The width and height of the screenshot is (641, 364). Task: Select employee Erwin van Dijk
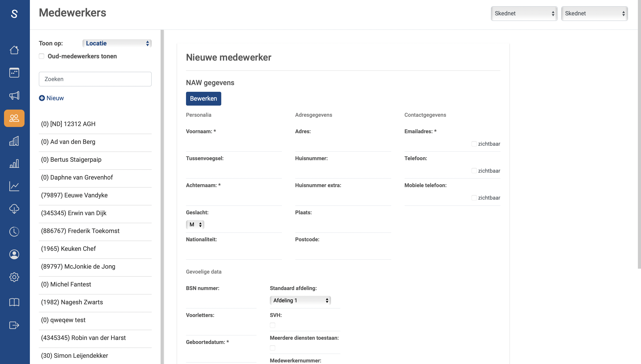coord(74,213)
